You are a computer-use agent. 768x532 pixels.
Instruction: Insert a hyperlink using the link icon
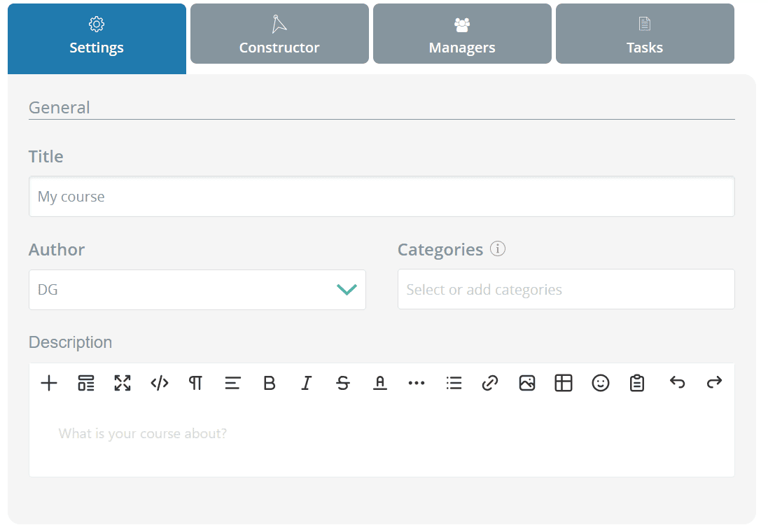pyautogui.click(x=490, y=383)
